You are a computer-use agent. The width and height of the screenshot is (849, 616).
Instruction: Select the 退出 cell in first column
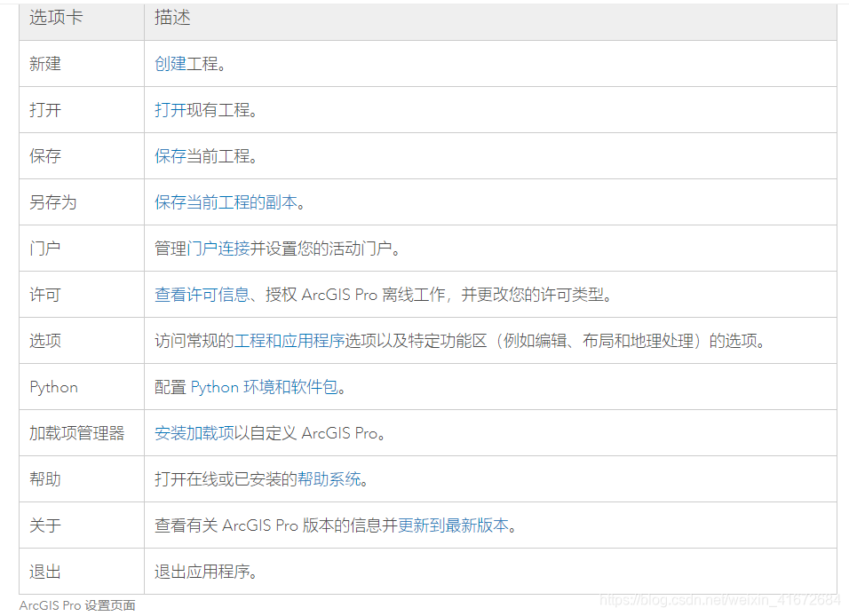(x=45, y=572)
